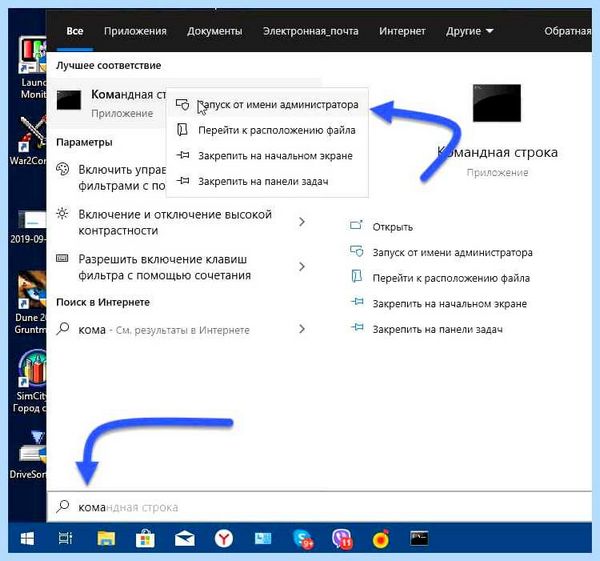Switch to the Интернет tab
Image resolution: width=600 pixels, height=561 pixels.
pos(402,31)
